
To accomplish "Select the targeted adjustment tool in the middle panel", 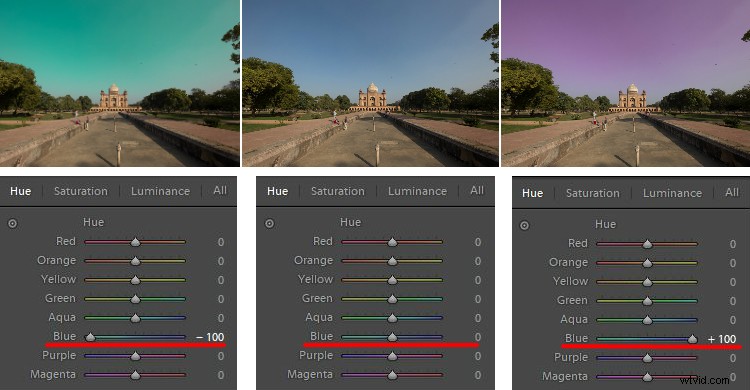I will [x=269, y=223].
